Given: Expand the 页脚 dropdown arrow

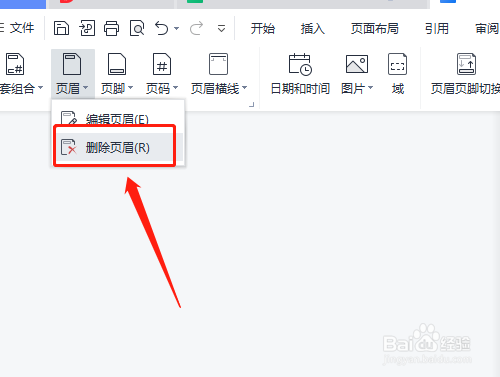Looking at the screenshot, I should [130, 88].
